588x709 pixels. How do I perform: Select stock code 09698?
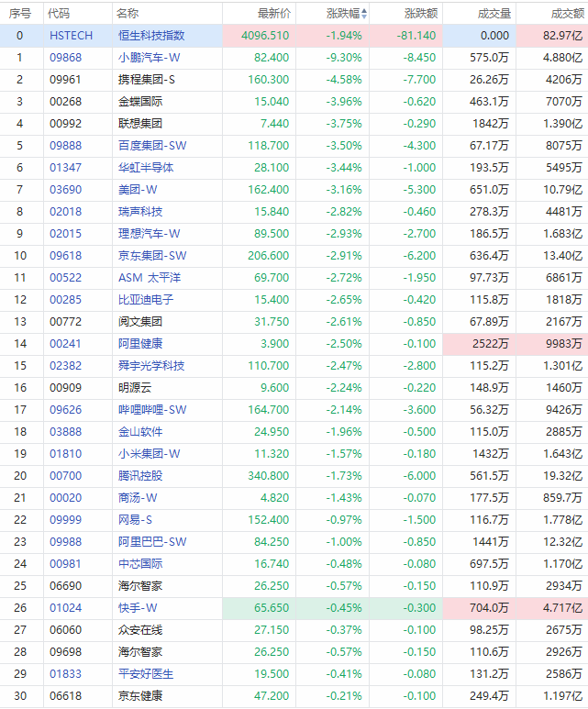tap(65, 652)
